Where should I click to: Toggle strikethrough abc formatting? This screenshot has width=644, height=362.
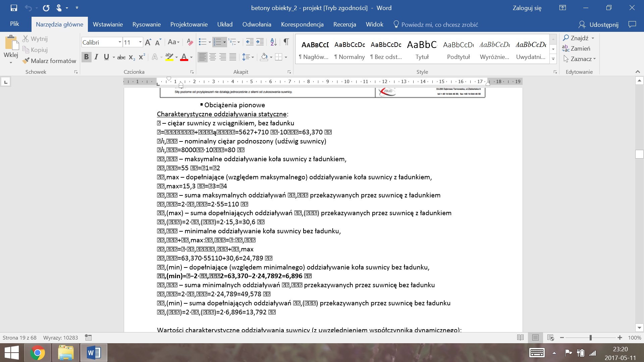pos(121,57)
